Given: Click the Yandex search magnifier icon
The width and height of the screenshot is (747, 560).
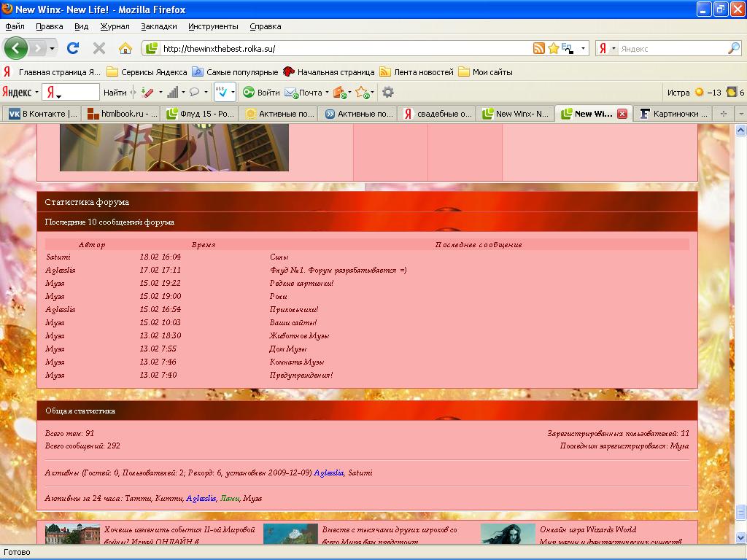Looking at the screenshot, I should pyautogui.click(x=733, y=48).
